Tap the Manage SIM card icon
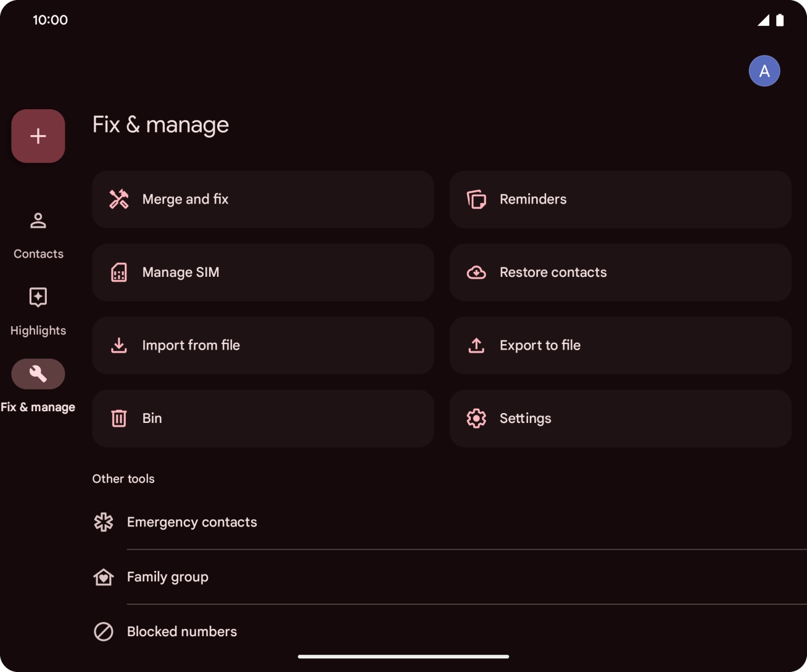This screenshot has height=672, width=807. click(x=119, y=272)
